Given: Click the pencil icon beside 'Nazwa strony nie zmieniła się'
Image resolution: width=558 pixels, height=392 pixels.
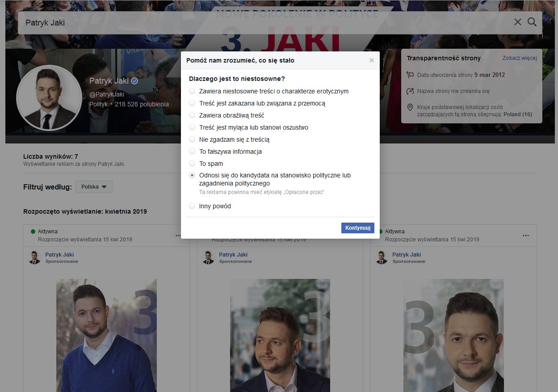Looking at the screenshot, I should tap(410, 91).
